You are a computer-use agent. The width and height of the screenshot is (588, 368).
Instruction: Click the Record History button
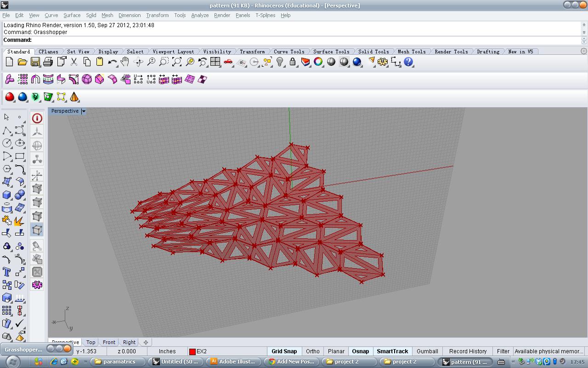pos(468,351)
